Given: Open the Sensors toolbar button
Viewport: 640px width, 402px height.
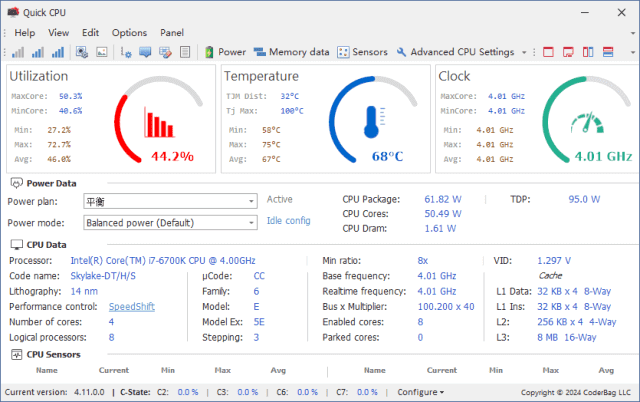Looking at the screenshot, I should click(362, 52).
